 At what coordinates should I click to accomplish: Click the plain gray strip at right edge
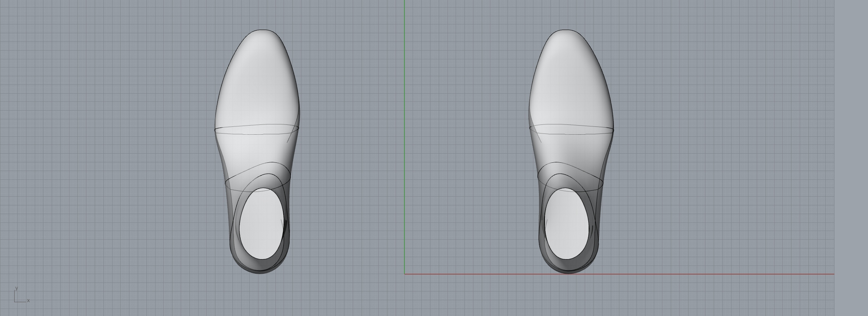[x=851, y=158]
